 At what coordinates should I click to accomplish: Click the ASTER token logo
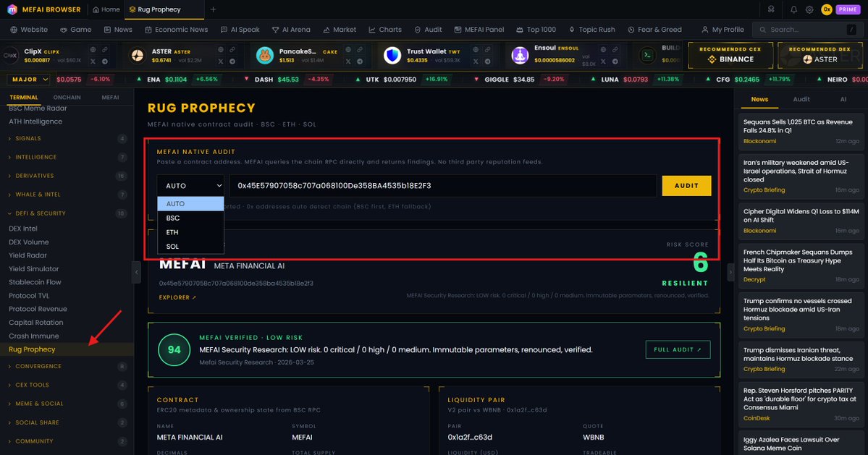click(137, 55)
